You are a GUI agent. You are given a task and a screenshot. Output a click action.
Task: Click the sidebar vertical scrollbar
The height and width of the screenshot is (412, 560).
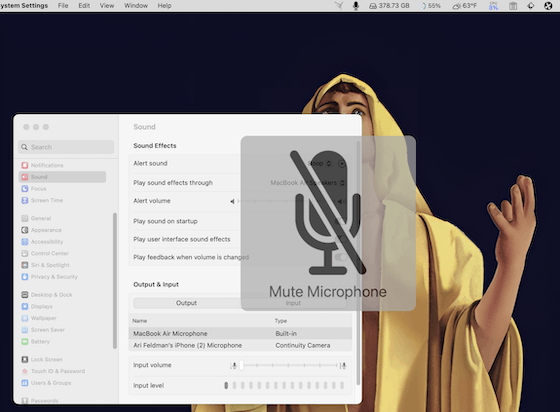coord(115,281)
